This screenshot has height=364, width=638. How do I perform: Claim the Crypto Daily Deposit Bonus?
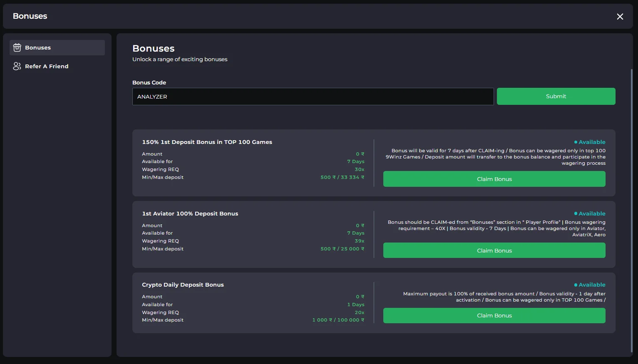click(x=494, y=316)
